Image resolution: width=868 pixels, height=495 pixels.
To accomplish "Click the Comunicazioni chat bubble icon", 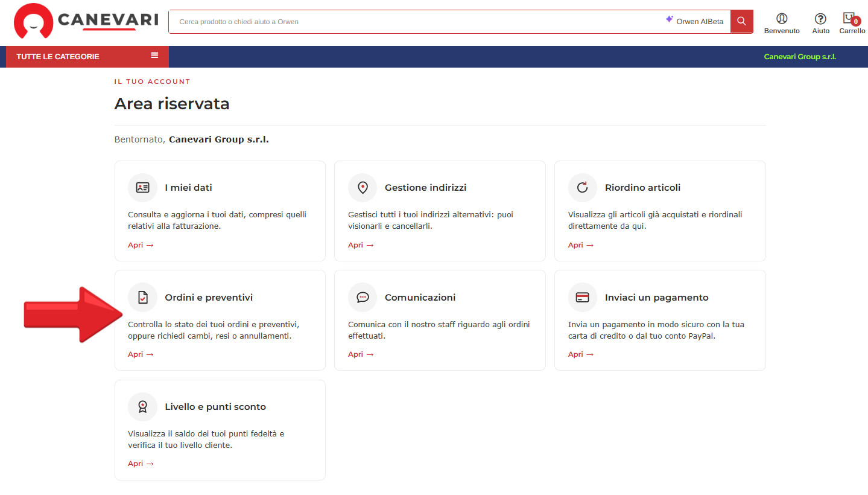I will pyautogui.click(x=363, y=297).
